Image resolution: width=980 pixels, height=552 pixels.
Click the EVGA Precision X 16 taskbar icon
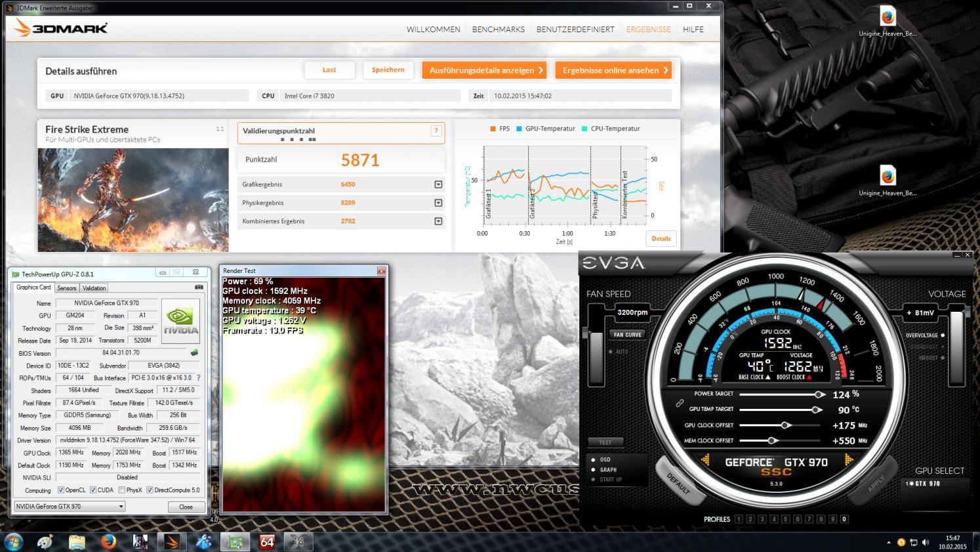[298, 541]
